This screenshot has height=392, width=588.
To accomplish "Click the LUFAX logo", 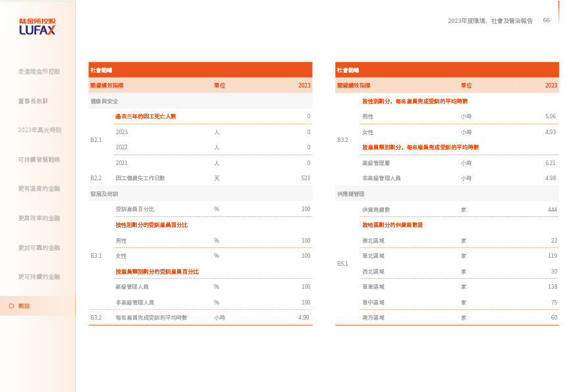I will 37,26.
